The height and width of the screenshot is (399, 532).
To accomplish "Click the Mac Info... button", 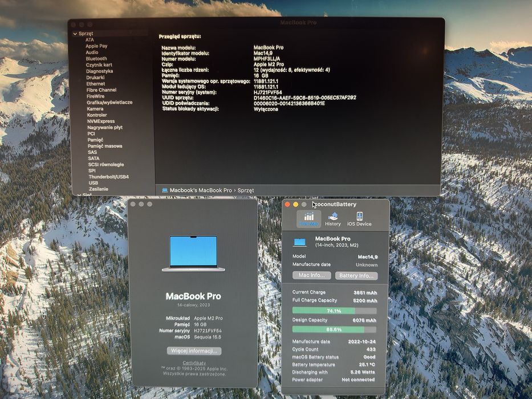I will (x=311, y=275).
